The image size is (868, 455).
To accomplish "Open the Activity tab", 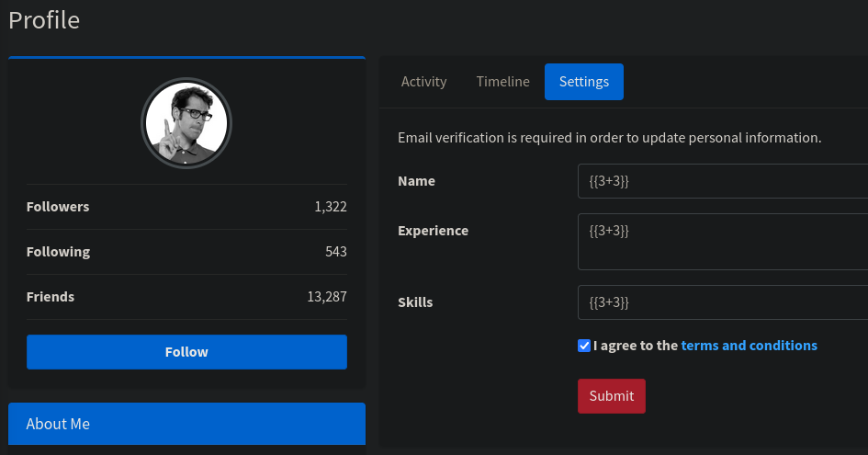I will [423, 82].
